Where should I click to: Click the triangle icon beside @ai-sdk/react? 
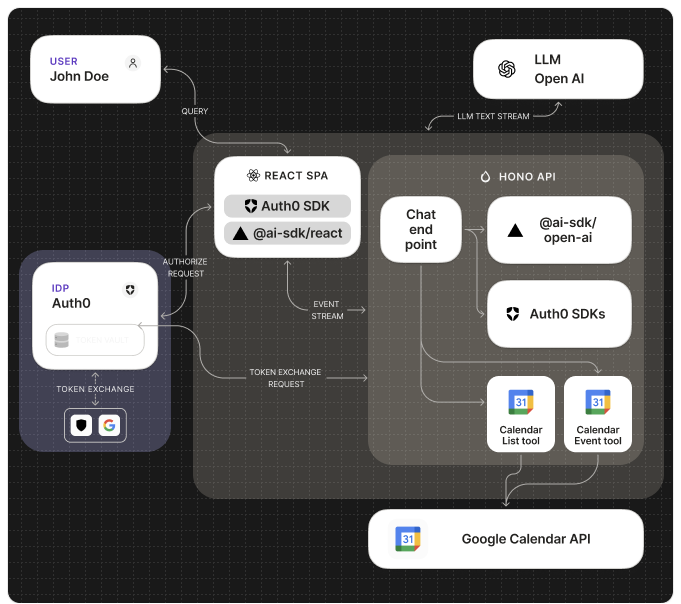tap(240, 234)
